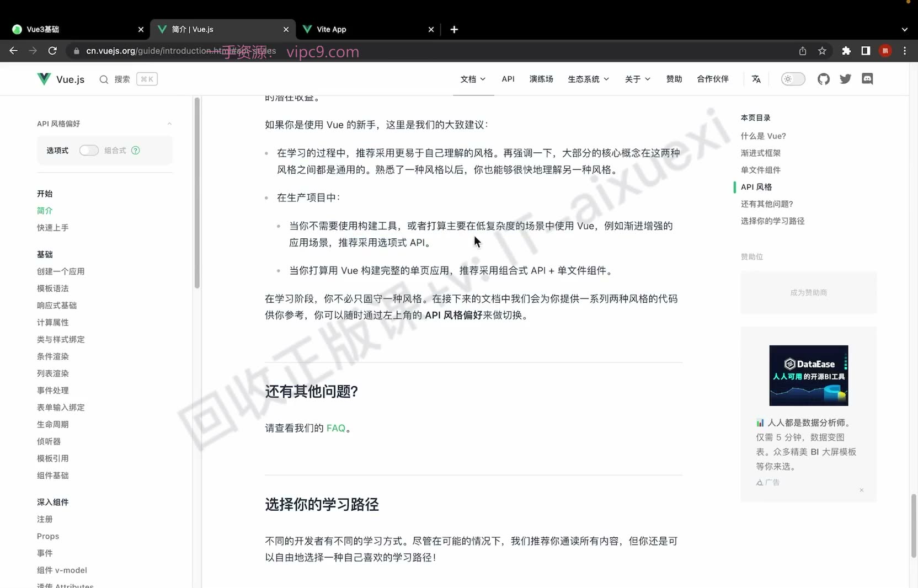Jump to 选择你的学习路径 in outline
Image resolution: width=918 pixels, height=588 pixels.
(x=772, y=221)
